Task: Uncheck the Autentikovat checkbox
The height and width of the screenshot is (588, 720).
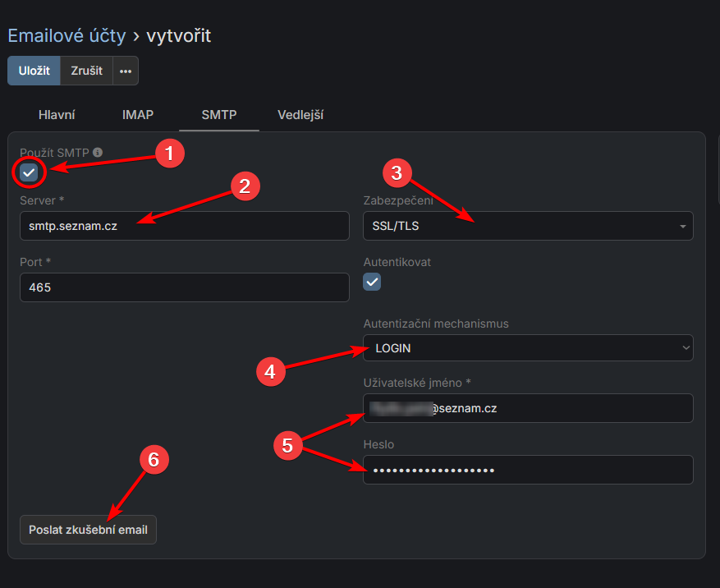Action: pos(372,283)
